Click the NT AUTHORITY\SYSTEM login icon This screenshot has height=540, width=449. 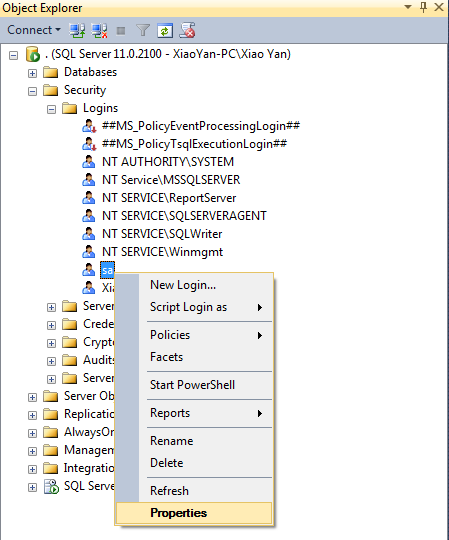point(88,162)
